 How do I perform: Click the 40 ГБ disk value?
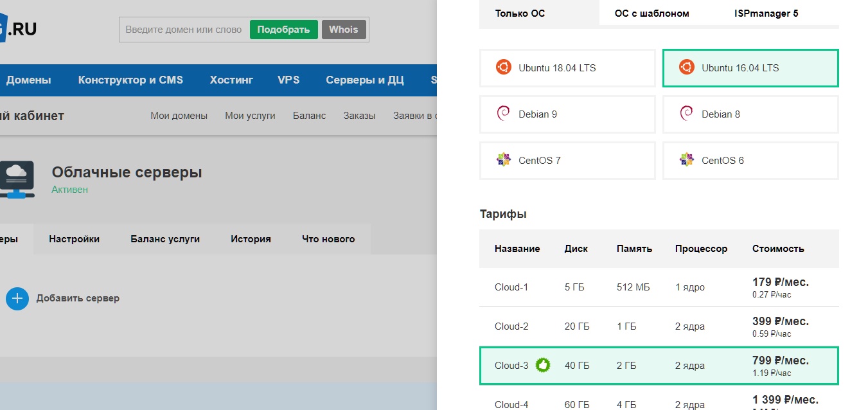coord(577,366)
